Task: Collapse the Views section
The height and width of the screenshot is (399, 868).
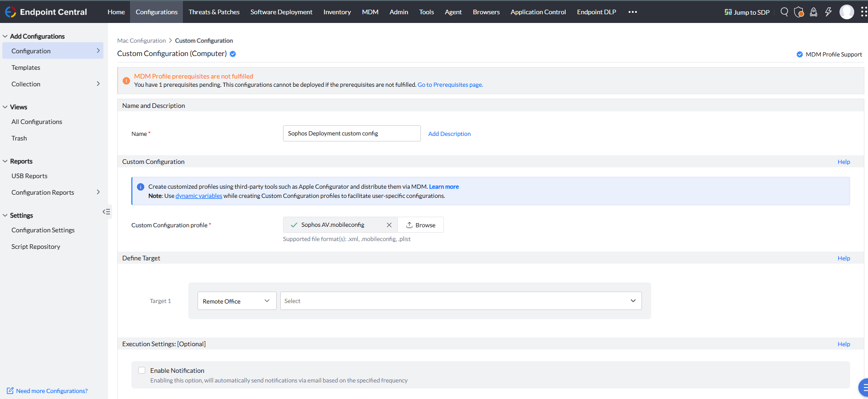Action: (5, 107)
